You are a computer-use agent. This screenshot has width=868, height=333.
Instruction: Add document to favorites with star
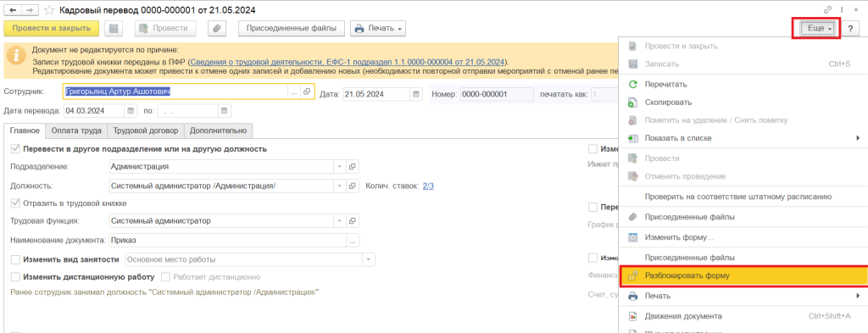pyautogui.click(x=49, y=10)
